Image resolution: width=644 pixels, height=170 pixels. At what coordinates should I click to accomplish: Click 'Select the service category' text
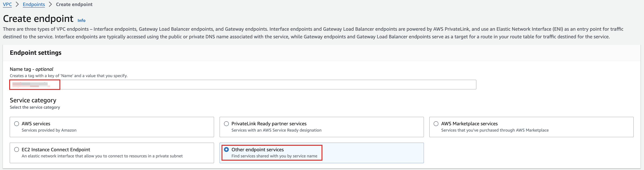[35, 107]
